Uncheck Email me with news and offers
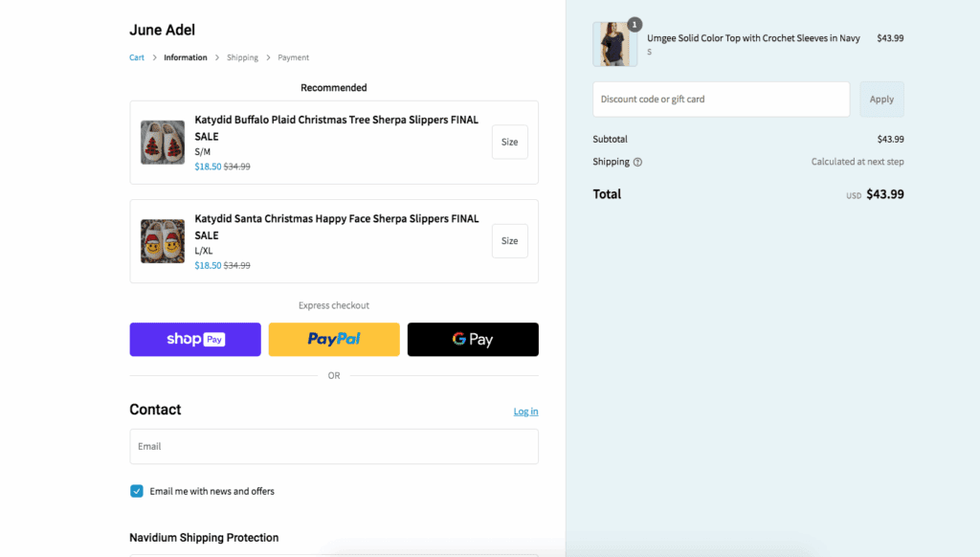Image resolution: width=980 pixels, height=557 pixels. tap(137, 491)
